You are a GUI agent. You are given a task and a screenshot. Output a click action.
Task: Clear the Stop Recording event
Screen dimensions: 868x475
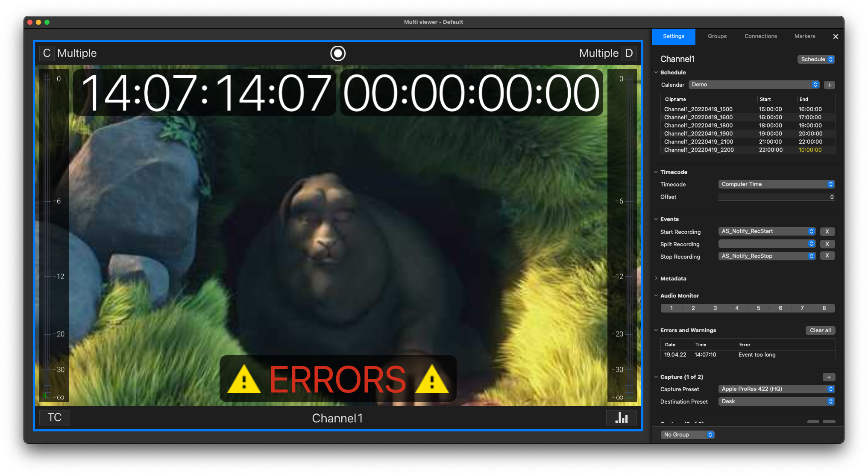tap(827, 256)
